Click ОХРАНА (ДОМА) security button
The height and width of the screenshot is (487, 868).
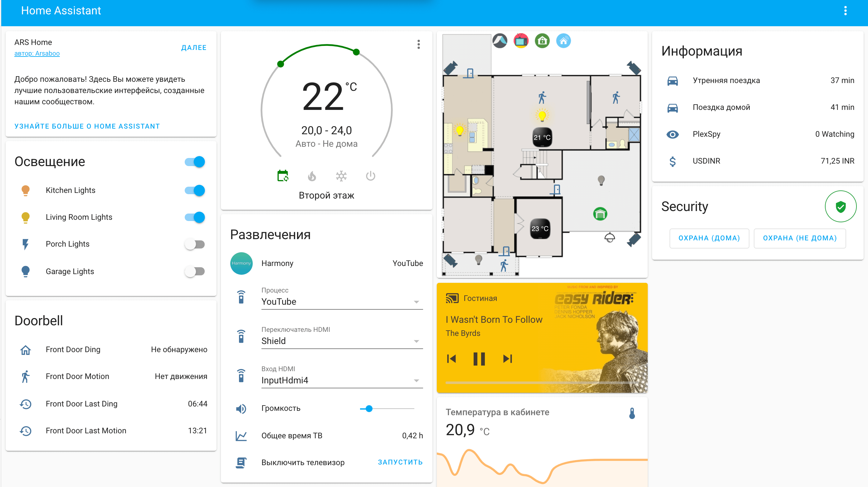tap(708, 238)
